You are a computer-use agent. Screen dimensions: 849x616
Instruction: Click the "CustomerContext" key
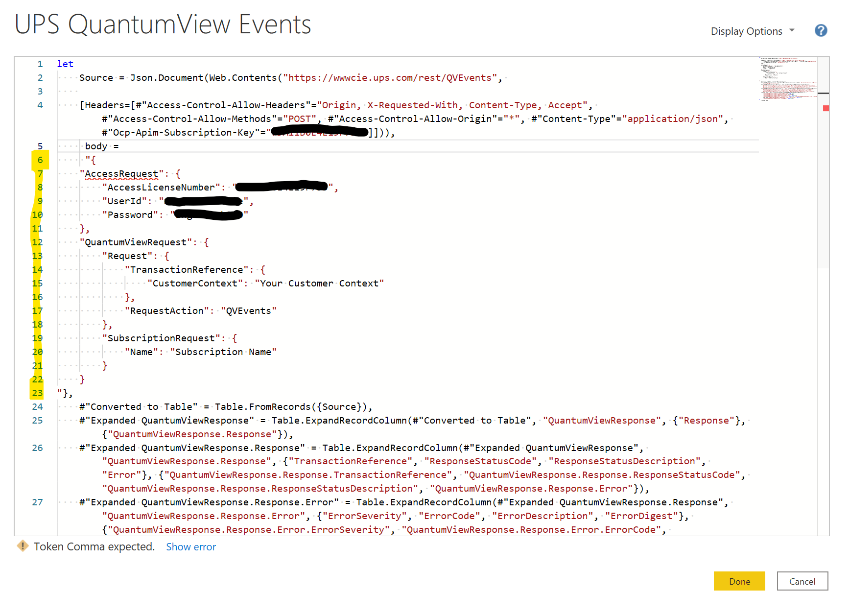195,284
